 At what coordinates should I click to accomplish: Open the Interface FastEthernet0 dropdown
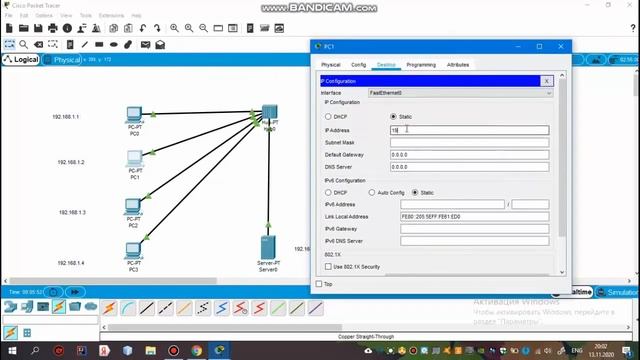[461, 93]
